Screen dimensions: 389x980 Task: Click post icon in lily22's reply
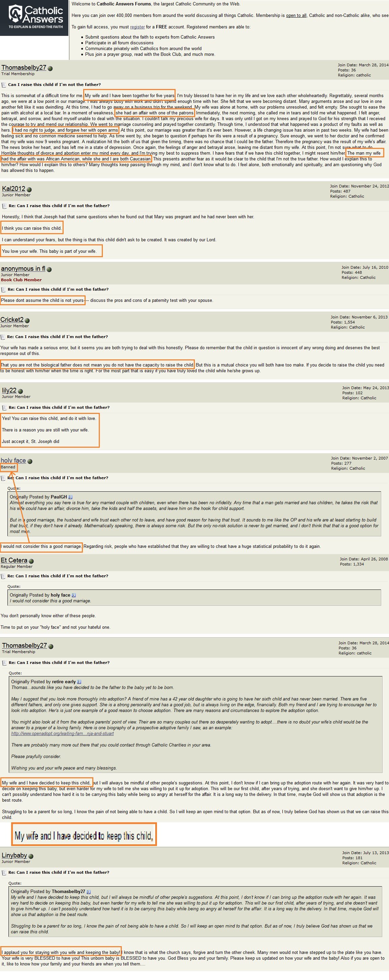(4, 407)
